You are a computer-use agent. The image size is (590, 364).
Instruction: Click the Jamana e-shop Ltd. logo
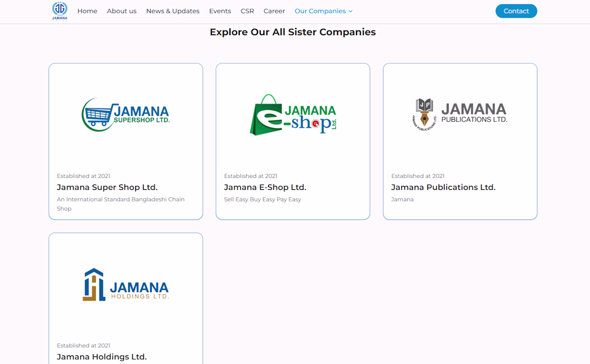click(293, 115)
